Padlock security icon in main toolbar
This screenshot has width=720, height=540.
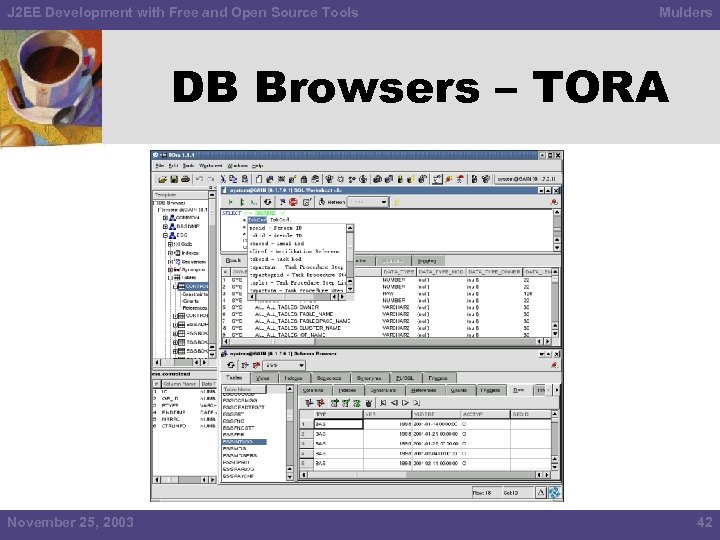pyautogui.click(x=304, y=179)
